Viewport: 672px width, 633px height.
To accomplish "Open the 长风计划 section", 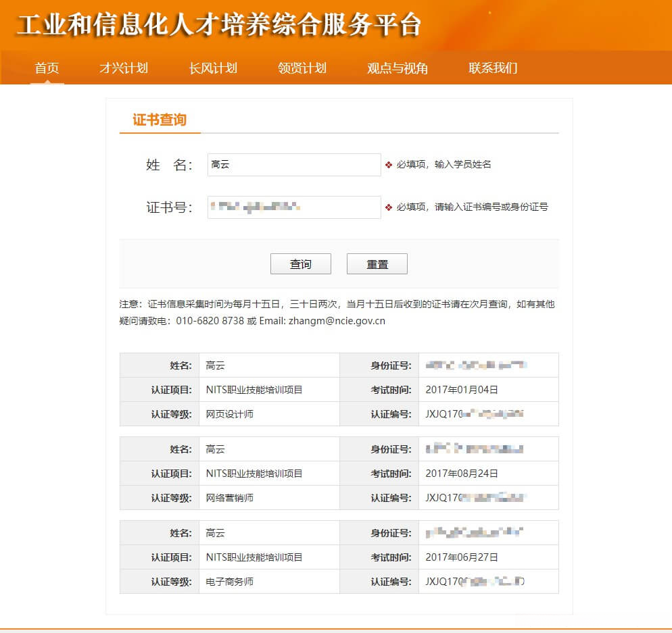I will (x=212, y=68).
